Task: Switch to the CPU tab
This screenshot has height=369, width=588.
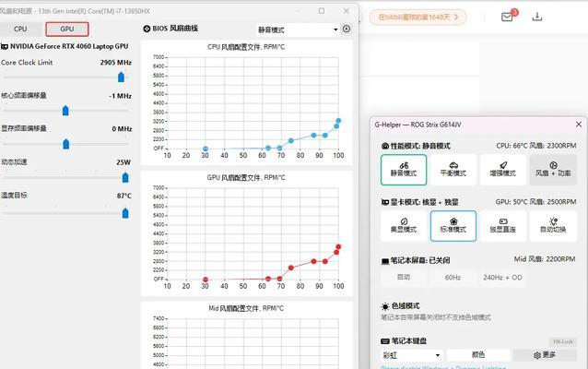Action: tap(20, 29)
